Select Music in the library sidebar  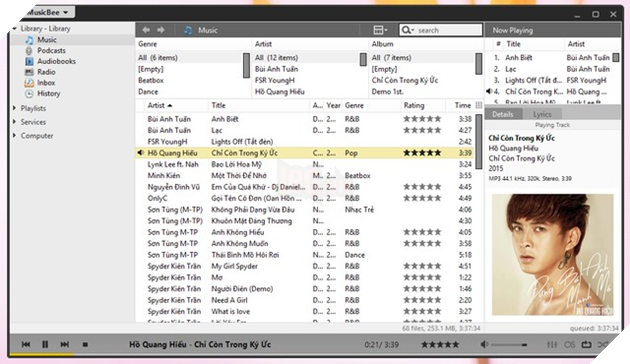click(47, 40)
